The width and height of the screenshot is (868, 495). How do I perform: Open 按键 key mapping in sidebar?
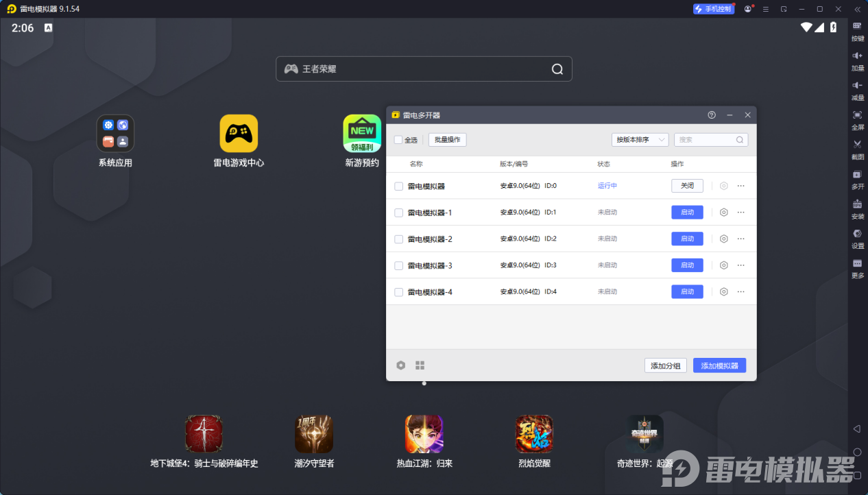858,31
